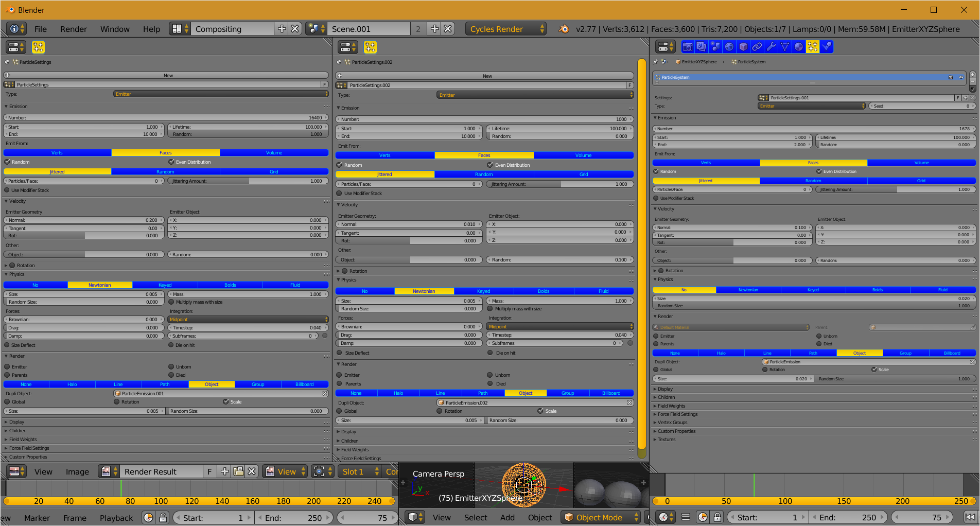The image size is (980, 526).
Task: Open Physics properties tab
Action: coord(826,47)
